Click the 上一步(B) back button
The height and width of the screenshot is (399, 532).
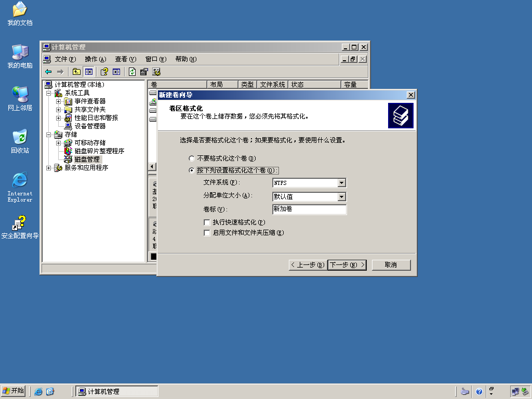[308, 265]
